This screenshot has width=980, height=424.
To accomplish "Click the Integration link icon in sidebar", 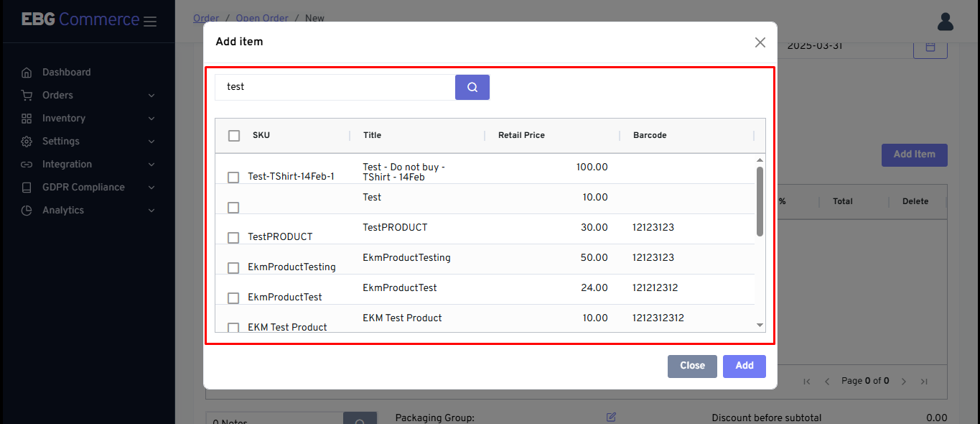I will (x=27, y=165).
